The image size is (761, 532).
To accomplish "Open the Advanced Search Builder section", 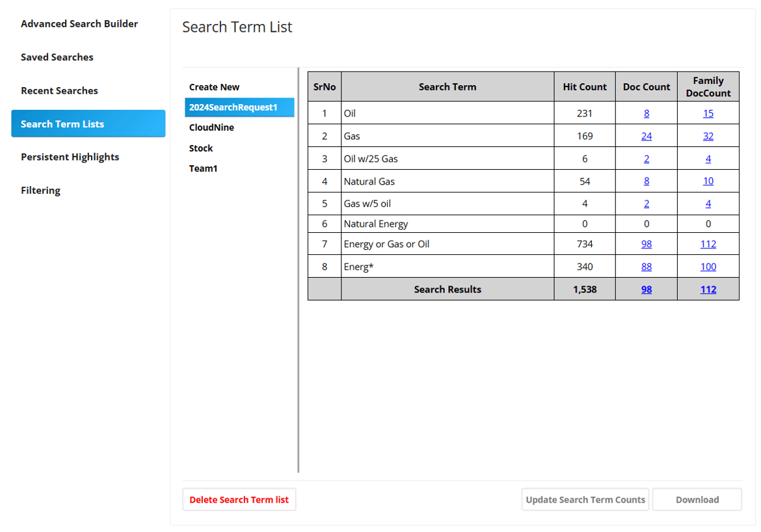I will [79, 23].
